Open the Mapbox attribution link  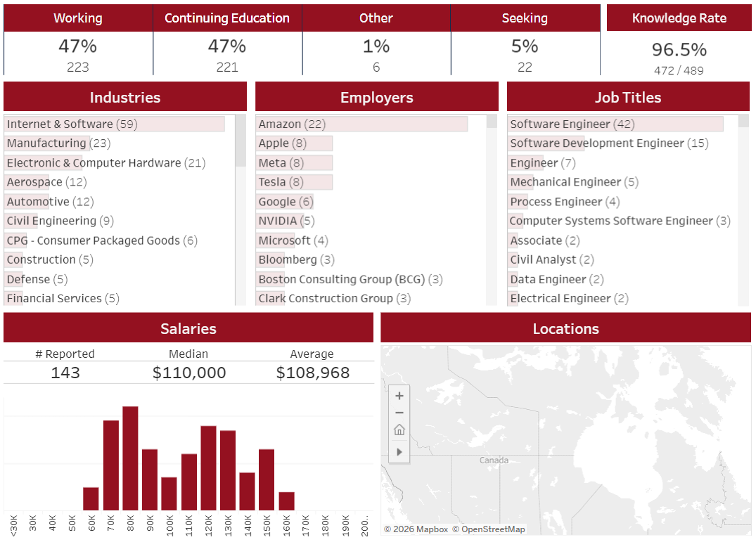[x=416, y=529]
